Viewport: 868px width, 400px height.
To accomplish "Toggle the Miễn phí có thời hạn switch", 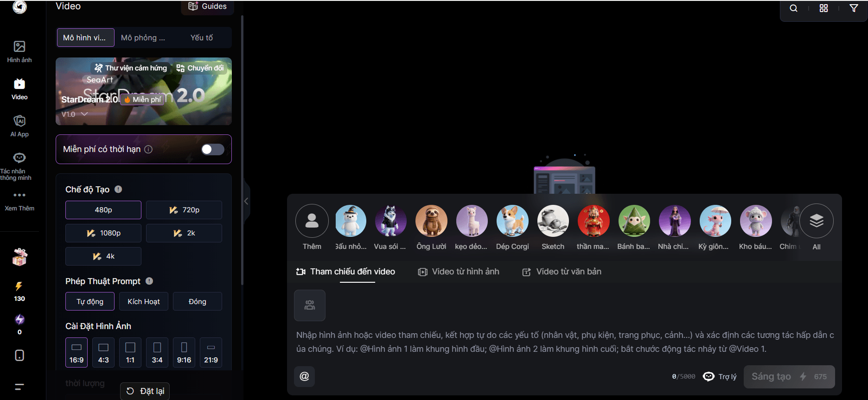I will coord(213,149).
